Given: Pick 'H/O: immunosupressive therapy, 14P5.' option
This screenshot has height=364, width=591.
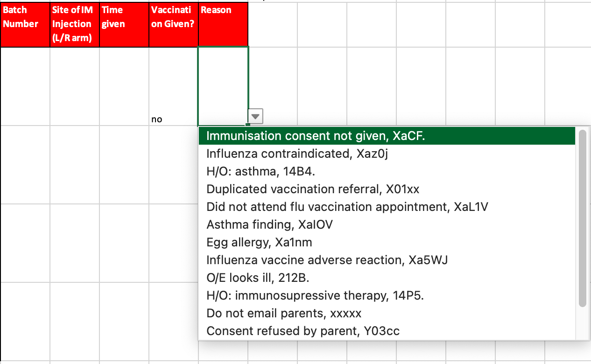Looking at the screenshot, I should pyautogui.click(x=315, y=295).
